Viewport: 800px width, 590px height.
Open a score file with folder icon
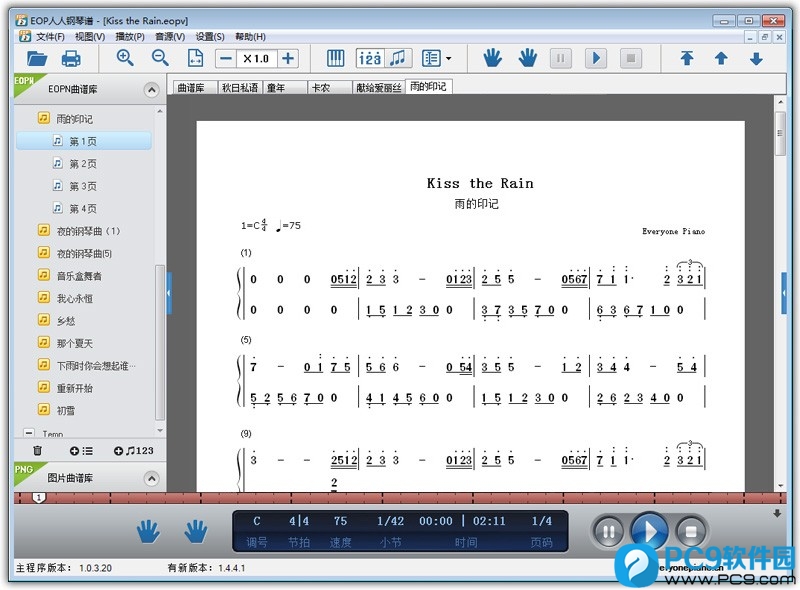click(37, 59)
